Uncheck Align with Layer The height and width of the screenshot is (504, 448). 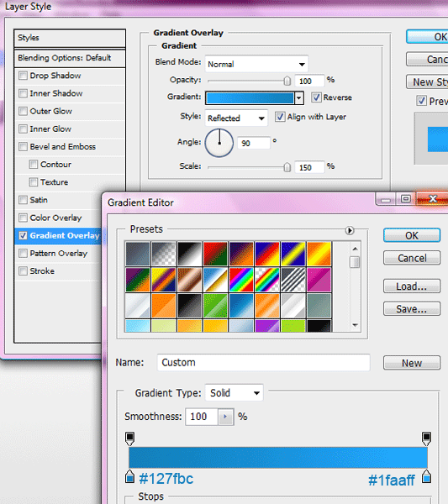280,117
